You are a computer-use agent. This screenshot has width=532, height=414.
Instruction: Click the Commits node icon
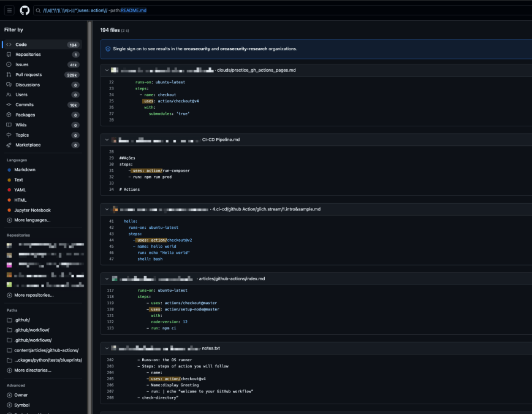coord(9,105)
